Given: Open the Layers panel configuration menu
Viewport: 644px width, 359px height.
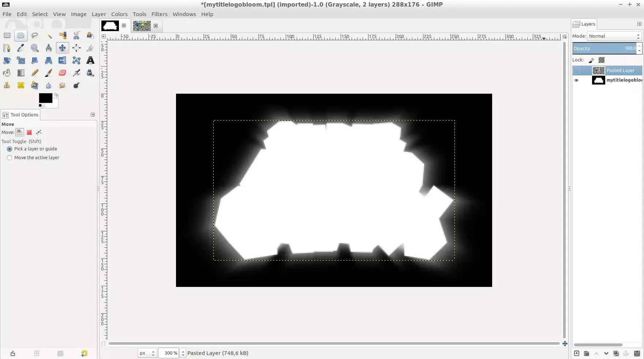Looking at the screenshot, I should tap(639, 24).
